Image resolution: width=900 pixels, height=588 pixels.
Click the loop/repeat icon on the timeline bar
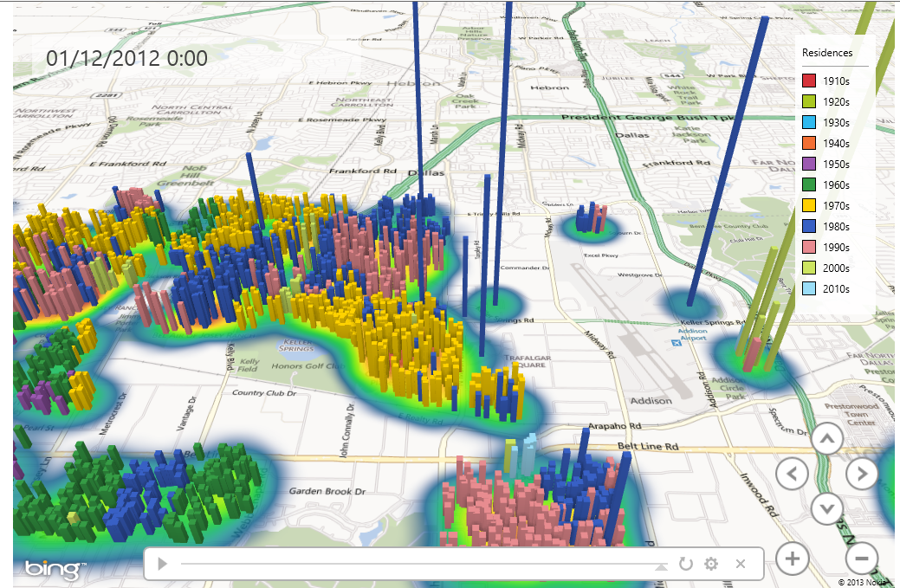686,564
